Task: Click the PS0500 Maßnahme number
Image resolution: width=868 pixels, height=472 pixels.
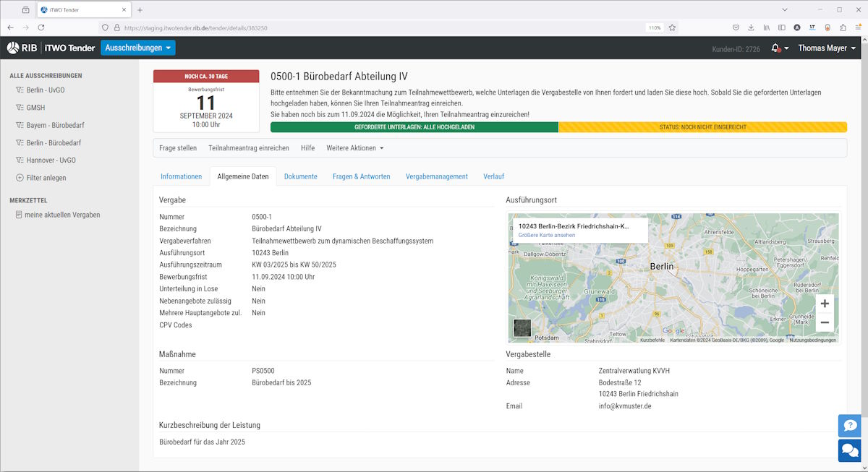Action: click(x=263, y=371)
